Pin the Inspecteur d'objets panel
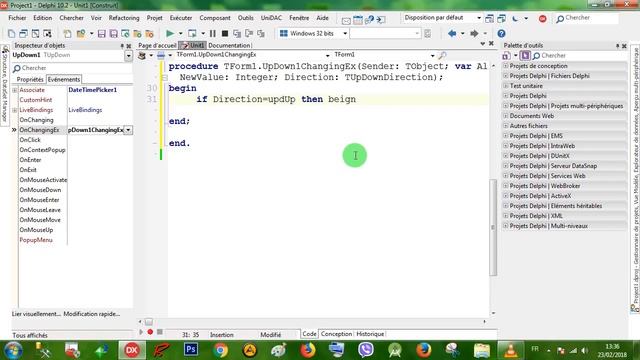Image resolution: width=640 pixels, height=360 pixels. coord(122,46)
